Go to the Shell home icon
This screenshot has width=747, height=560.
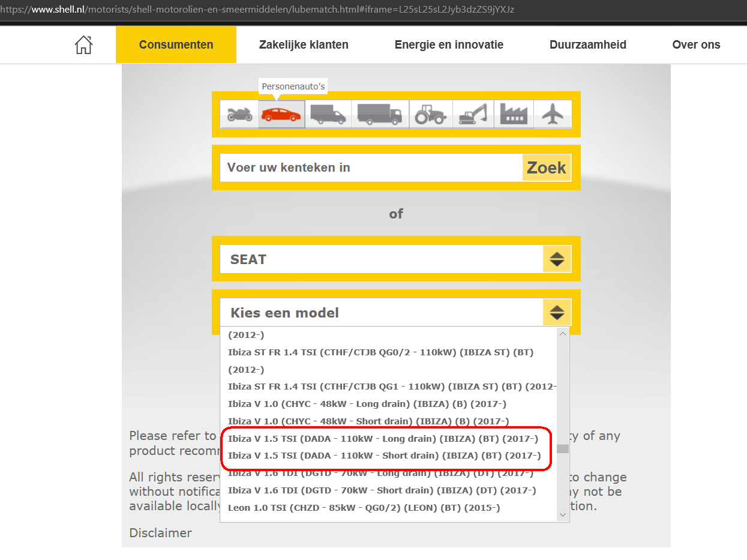tap(83, 44)
